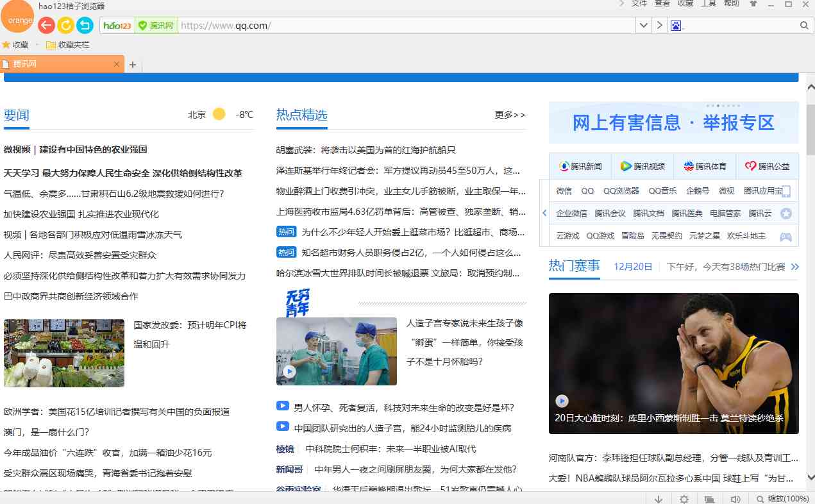Screen dimensions: 815x504
Task: Click the 棱镜 column label
Action: pyautogui.click(x=285, y=449)
